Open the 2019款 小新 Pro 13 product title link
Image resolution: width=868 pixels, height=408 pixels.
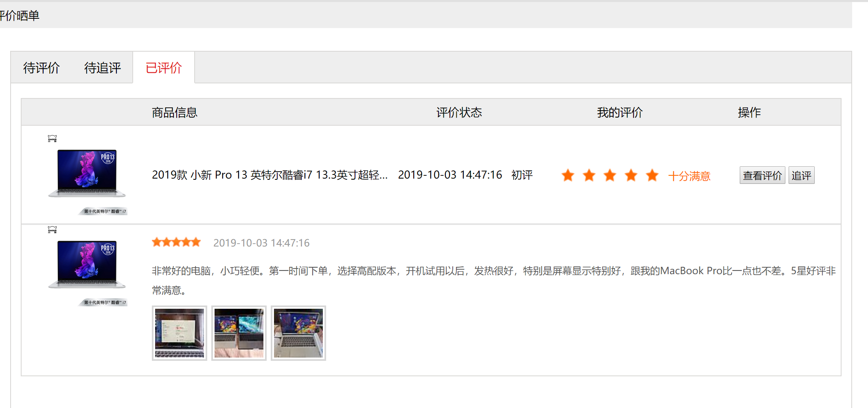tap(270, 175)
